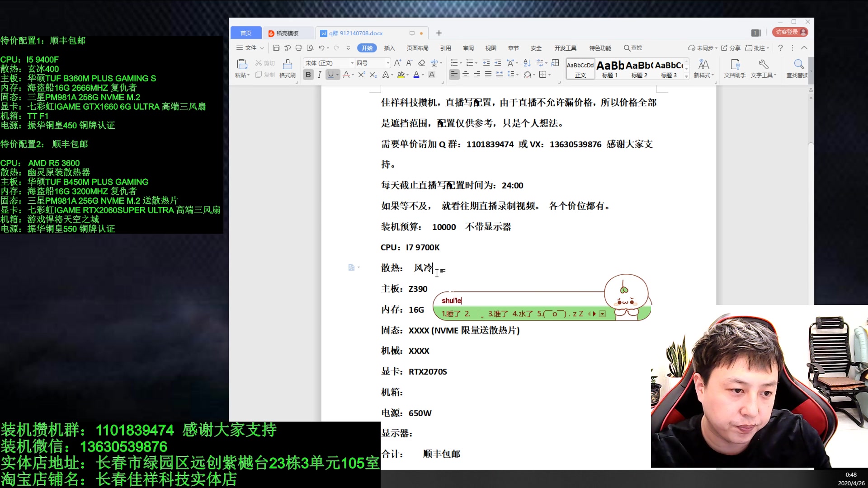Click the Undo arrow icon
The image size is (868, 488).
[x=321, y=48]
